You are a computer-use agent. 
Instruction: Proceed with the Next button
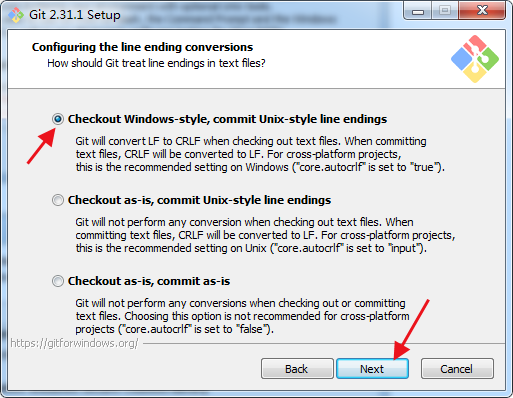[x=372, y=369]
